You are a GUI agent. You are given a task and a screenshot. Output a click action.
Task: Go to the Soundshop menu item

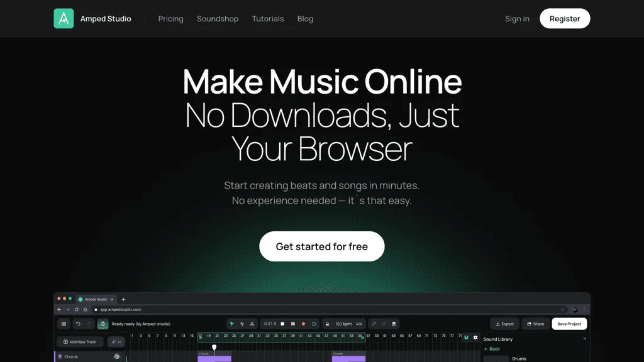point(218,19)
